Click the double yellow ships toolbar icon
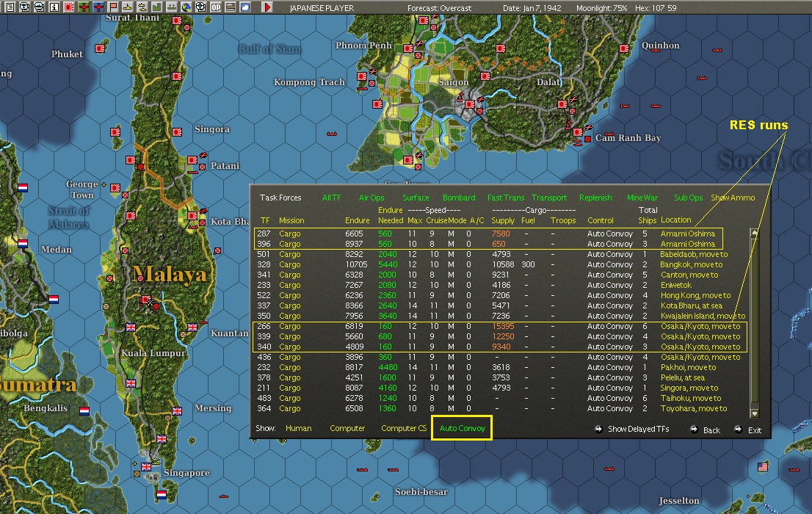This screenshot has height=514, width=812. (x=142, y=7)
